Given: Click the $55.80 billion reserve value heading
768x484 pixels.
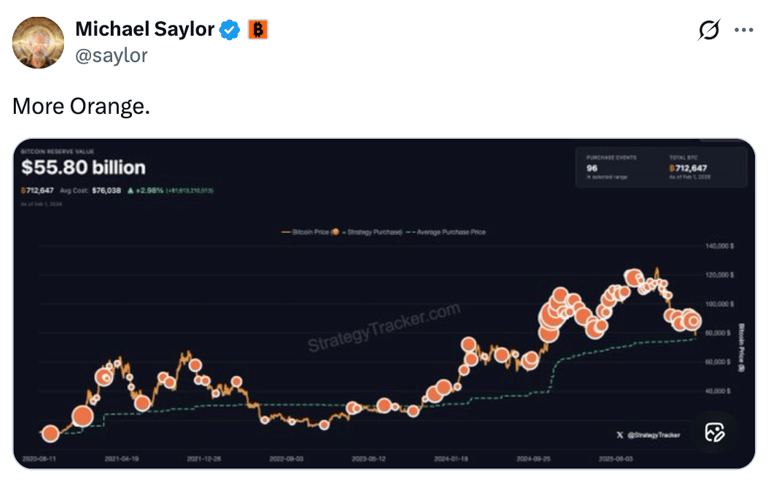Looking at the screenshot, I should tap(83, 168).
